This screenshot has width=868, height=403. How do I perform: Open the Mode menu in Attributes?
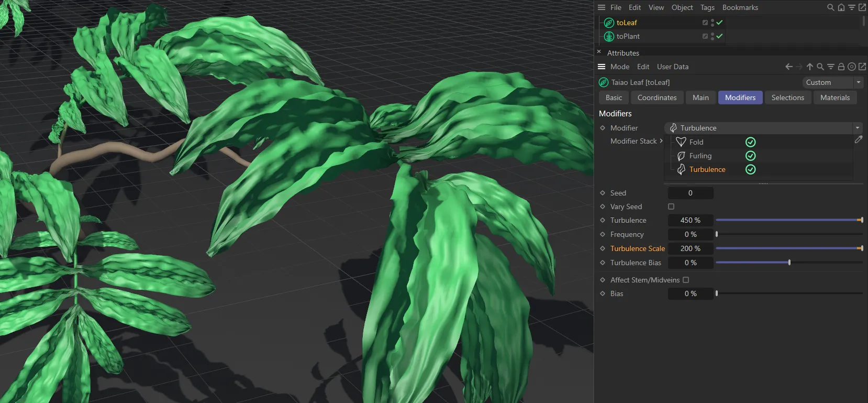(620, 67)
